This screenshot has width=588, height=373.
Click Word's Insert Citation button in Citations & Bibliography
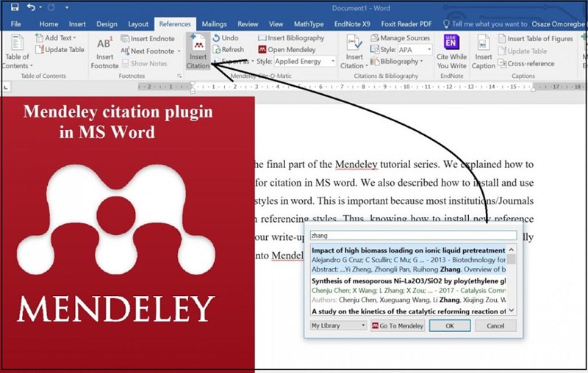(354, 52)
